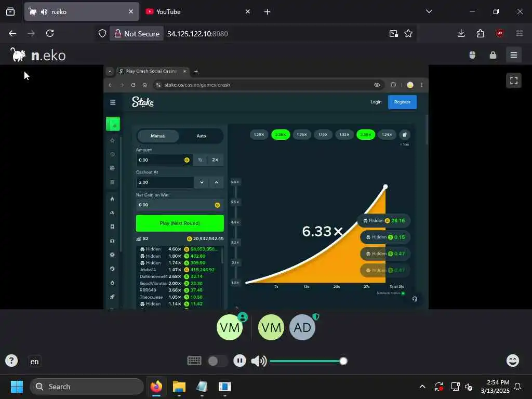Open Firefox downloads panel
This screenshot has height=399, width=532.
461,33
